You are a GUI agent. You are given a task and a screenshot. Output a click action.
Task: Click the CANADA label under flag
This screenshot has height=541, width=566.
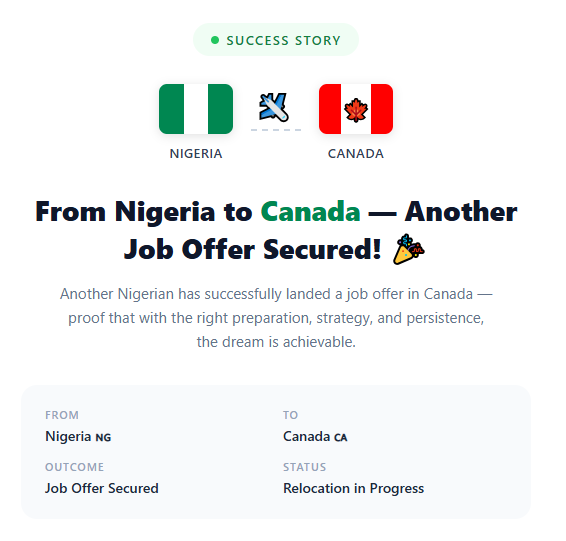coord(356,154)
